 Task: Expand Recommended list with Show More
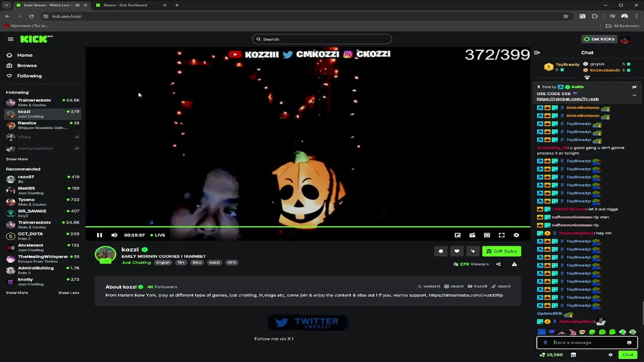17,293
